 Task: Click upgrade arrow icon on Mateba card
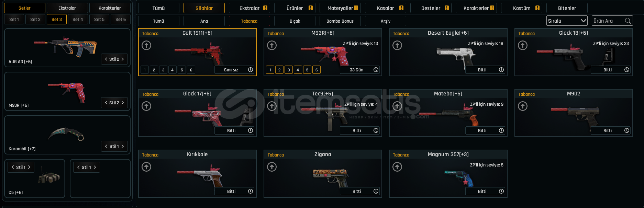(x=397, y=106)
